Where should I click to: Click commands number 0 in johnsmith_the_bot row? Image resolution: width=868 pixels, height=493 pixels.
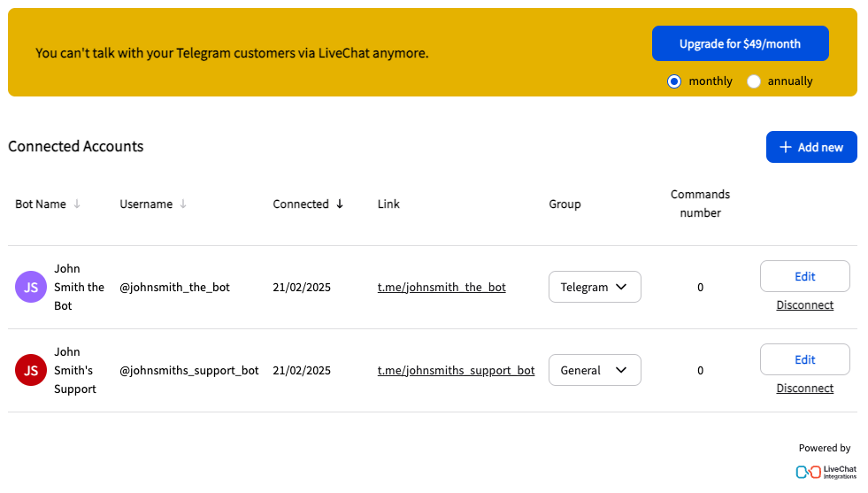point(700,287)
